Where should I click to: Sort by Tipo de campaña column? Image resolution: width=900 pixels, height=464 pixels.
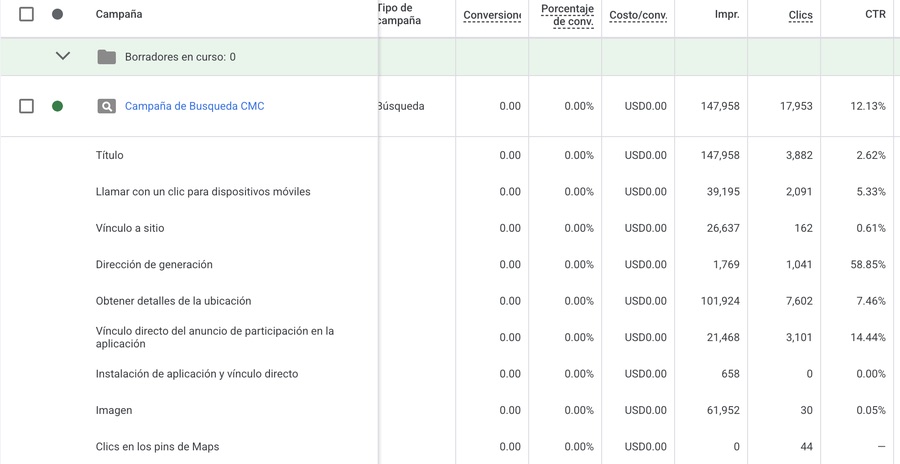pyautogui.click(x=399, y=14)
